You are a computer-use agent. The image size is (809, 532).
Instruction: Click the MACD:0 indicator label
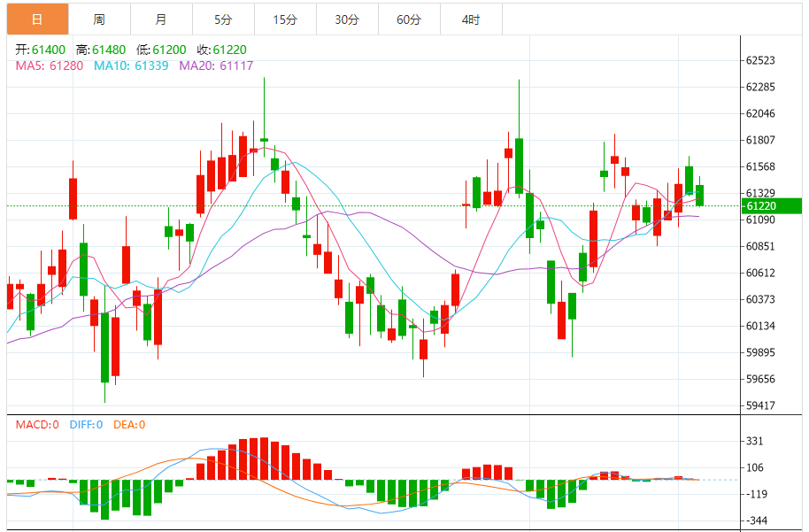click(37, 425)
